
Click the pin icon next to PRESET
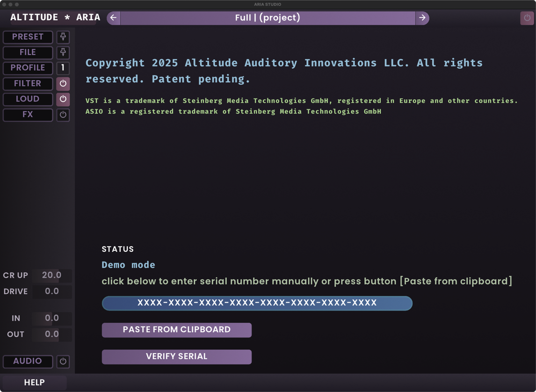click(x=63, y=37)
